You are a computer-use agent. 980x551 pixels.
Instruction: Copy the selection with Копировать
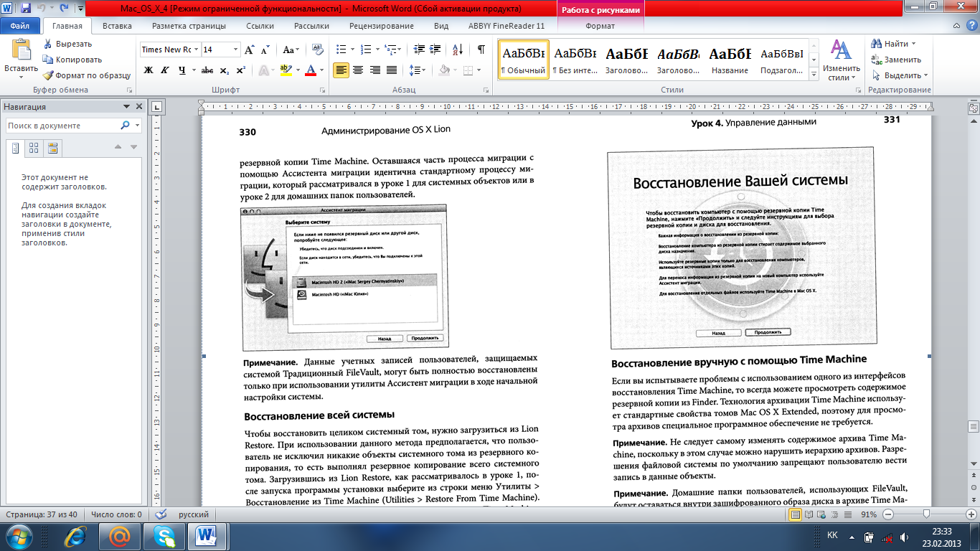point(72,60)
